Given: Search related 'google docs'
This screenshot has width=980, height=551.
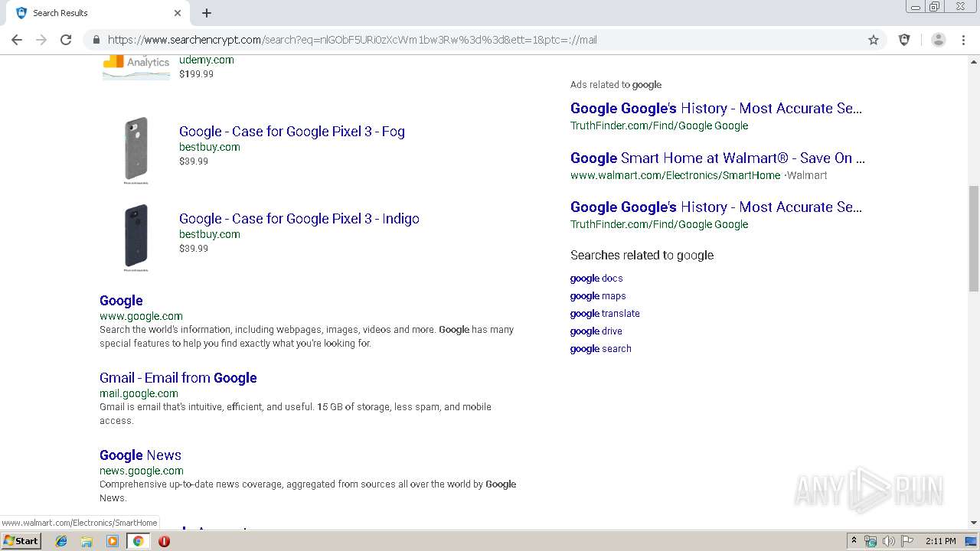Looking at the screenshot, I should click(596, 279).
